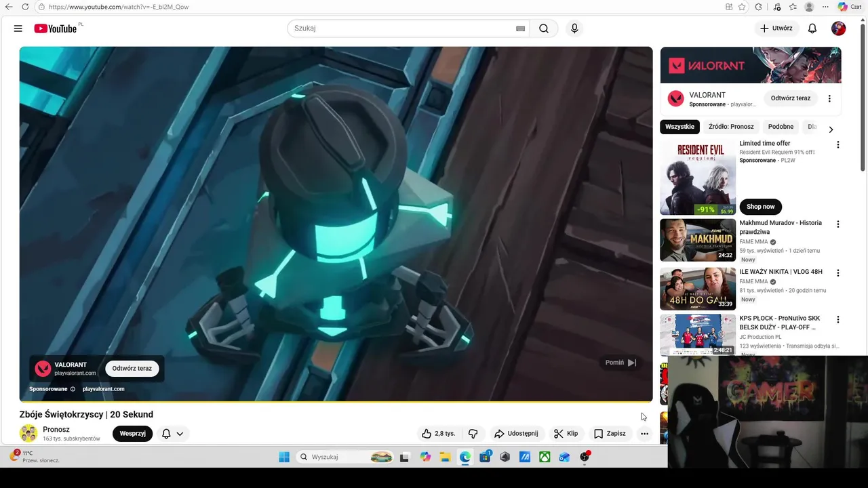Show more filter chips with right arrow
This screenshot has height=488, width=868.
click(x=831, y=129)
